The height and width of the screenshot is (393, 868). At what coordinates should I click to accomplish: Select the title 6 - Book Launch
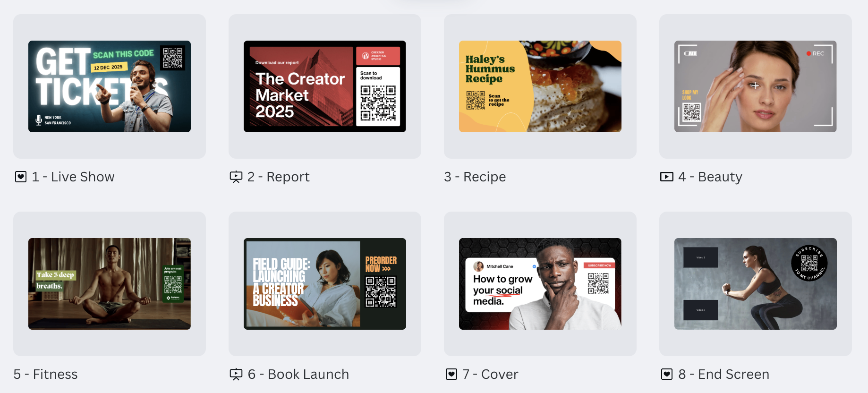[298, 375]
